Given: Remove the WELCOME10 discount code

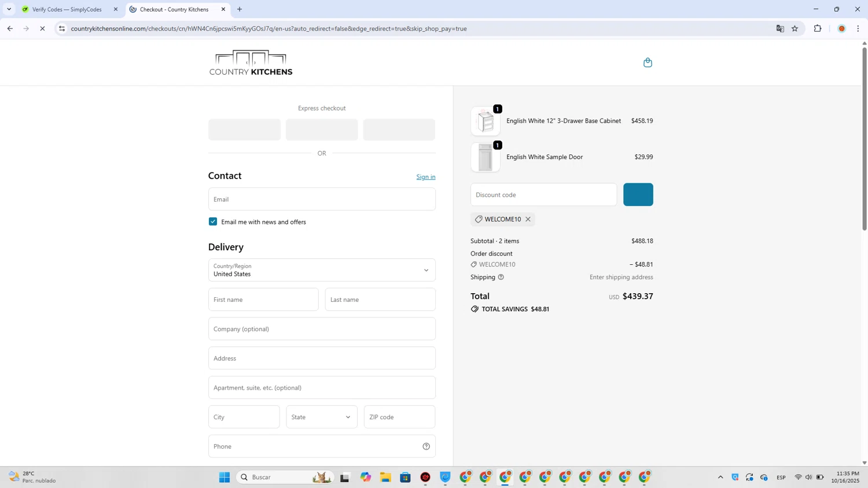Looking at the screenshot, I should [528, 219].
